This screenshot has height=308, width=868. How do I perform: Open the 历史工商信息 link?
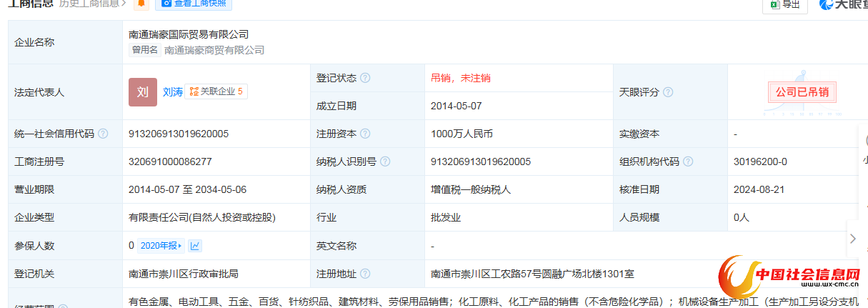(x=93, y=4)
